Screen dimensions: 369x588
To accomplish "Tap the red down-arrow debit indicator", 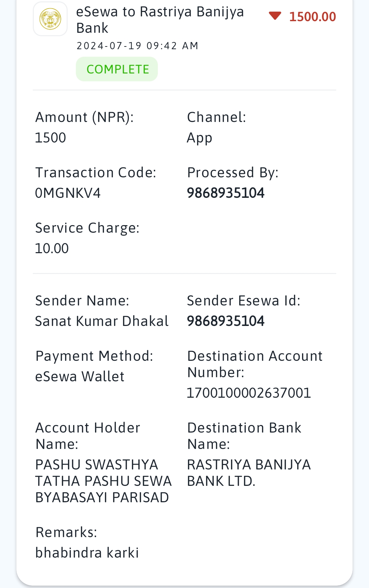I will coord(275,16).
